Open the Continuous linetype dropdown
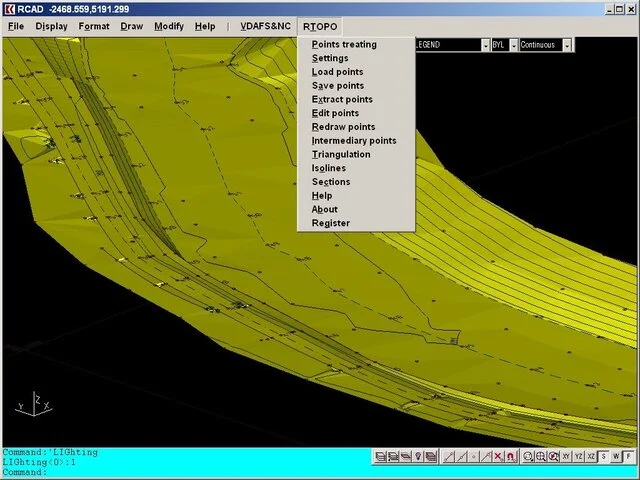640x480 pixels. [x=567, y=45]
